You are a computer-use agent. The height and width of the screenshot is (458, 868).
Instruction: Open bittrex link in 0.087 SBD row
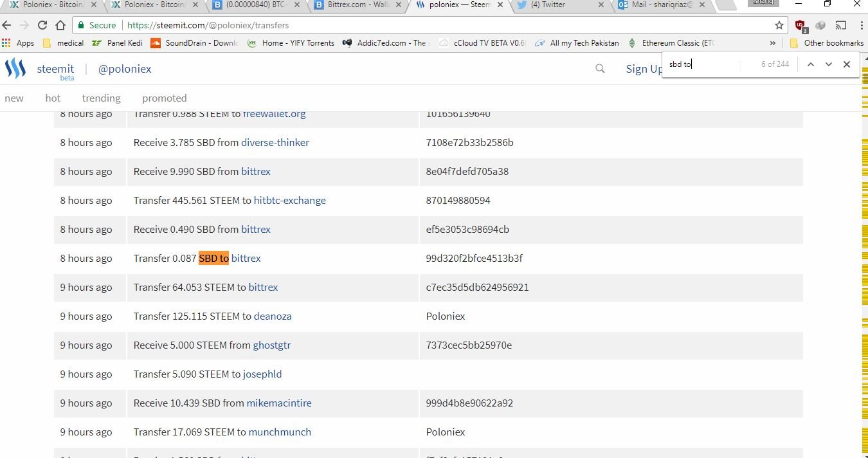tap(246, 259)
